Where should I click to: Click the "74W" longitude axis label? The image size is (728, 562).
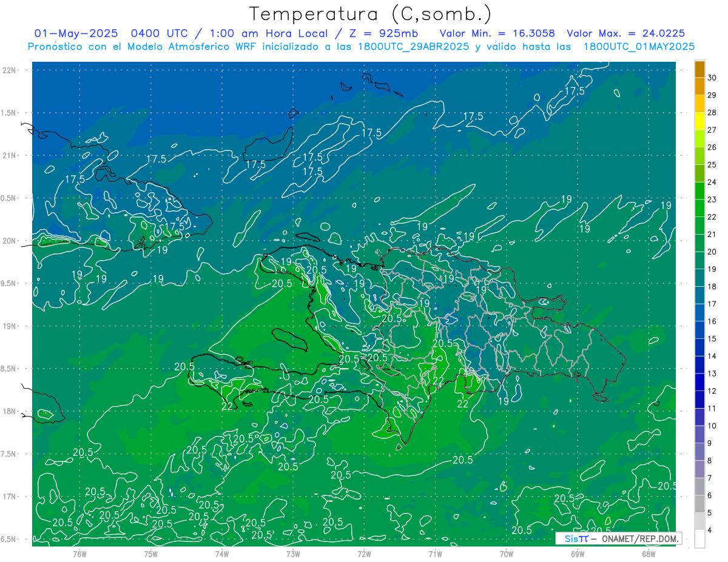(222, 554)
